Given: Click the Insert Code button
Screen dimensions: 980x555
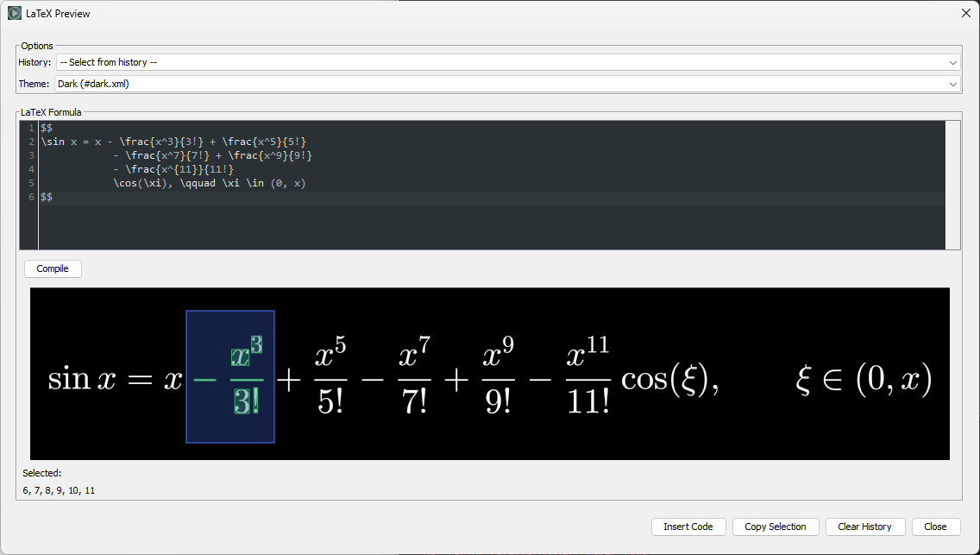Looking at the screenshot, I should 688,527.
